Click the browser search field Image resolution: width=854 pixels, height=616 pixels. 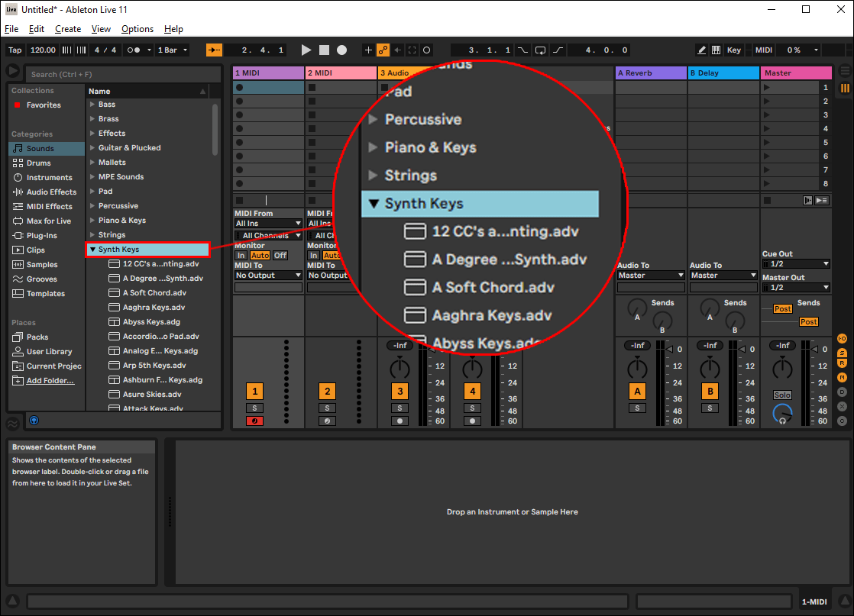[122, 74]
